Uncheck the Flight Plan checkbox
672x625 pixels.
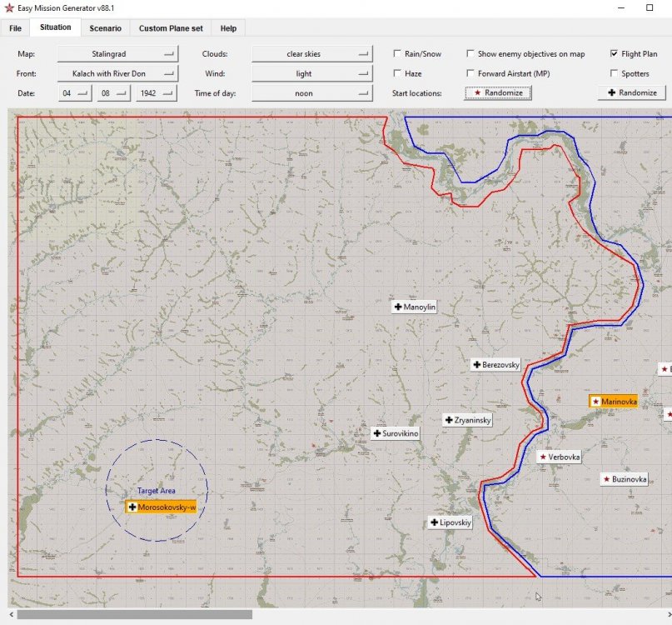[615, 54]
